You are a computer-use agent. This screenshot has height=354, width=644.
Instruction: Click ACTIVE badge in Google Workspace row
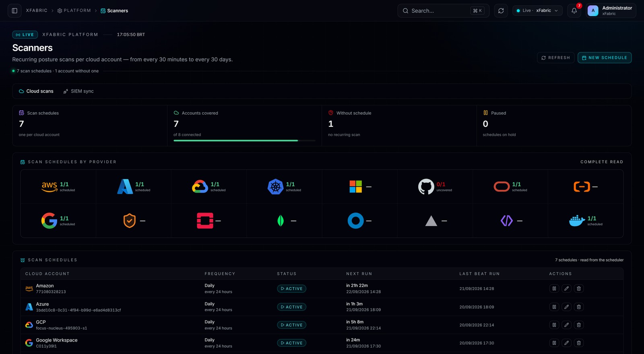(292, 343)
